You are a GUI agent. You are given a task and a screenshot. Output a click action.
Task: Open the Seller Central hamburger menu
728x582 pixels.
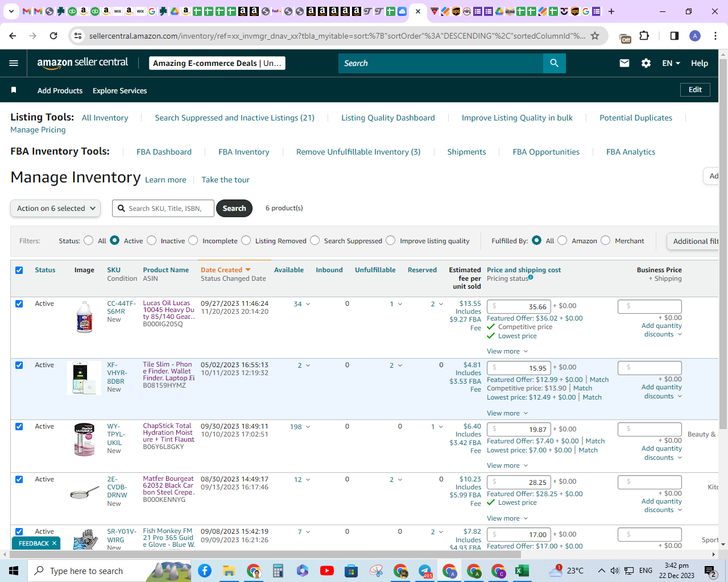(14, 63)
